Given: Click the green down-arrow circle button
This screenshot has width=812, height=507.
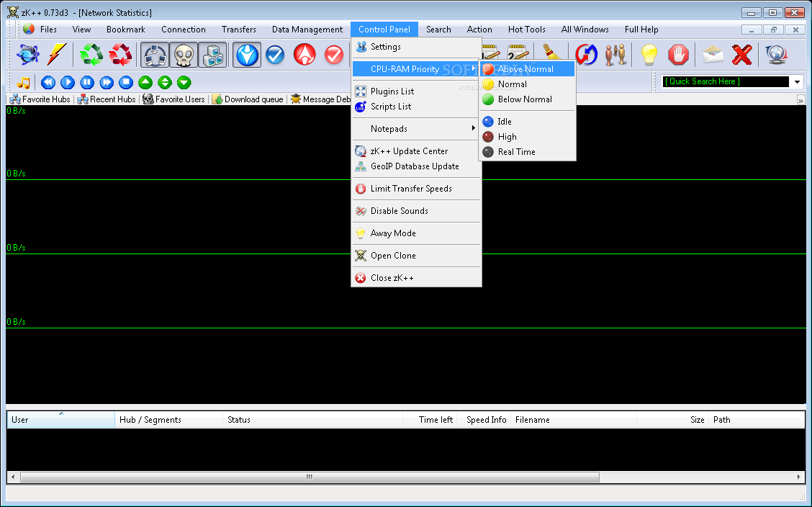Looking at the screenshot, I should click(x=184, y=82).
